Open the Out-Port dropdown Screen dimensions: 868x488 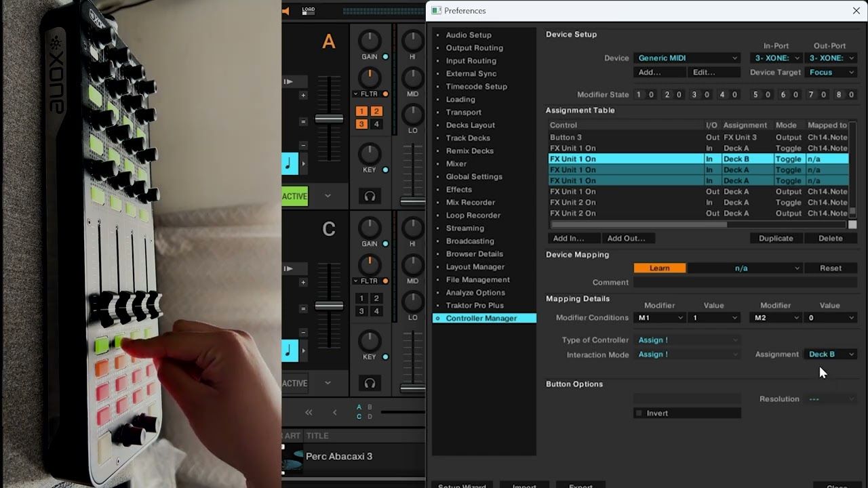pyautogui.click(x=832, y=58)
